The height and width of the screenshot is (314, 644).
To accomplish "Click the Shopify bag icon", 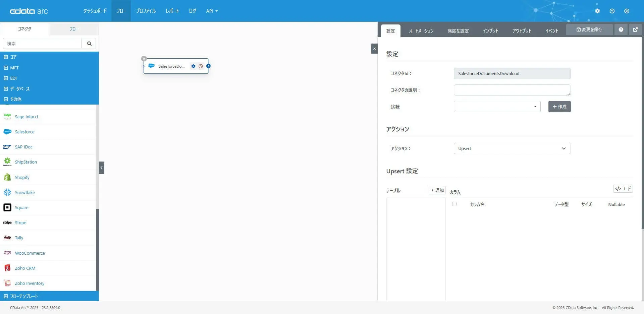I will coord(7,177).
